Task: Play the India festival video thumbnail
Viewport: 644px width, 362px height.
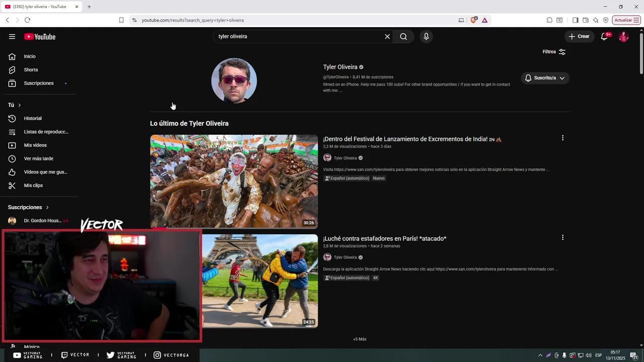Action: click(234, 182)
